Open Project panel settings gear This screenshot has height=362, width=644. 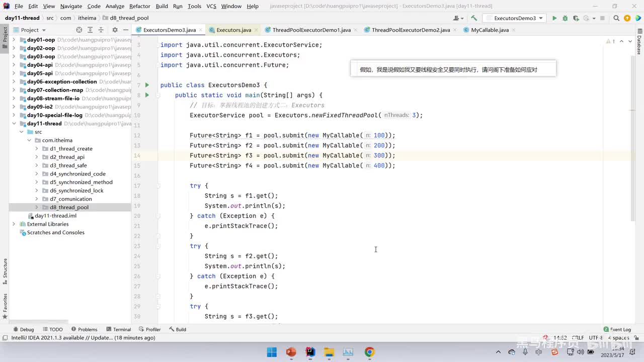tap(115, 30)
